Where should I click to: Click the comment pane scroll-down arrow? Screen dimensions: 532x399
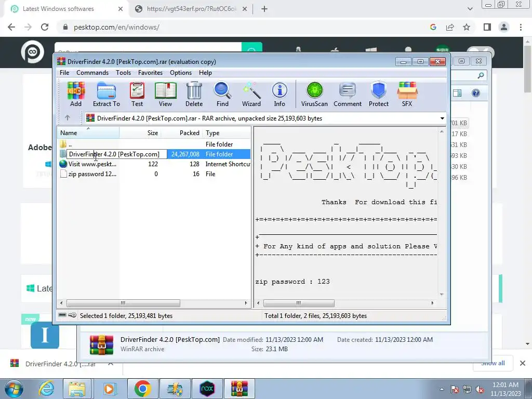pos(442,295)
